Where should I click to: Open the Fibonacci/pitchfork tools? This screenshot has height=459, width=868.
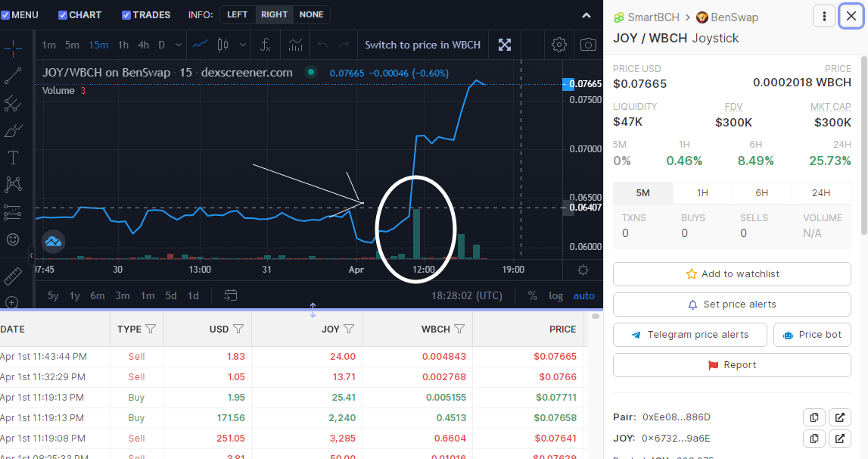13,103
